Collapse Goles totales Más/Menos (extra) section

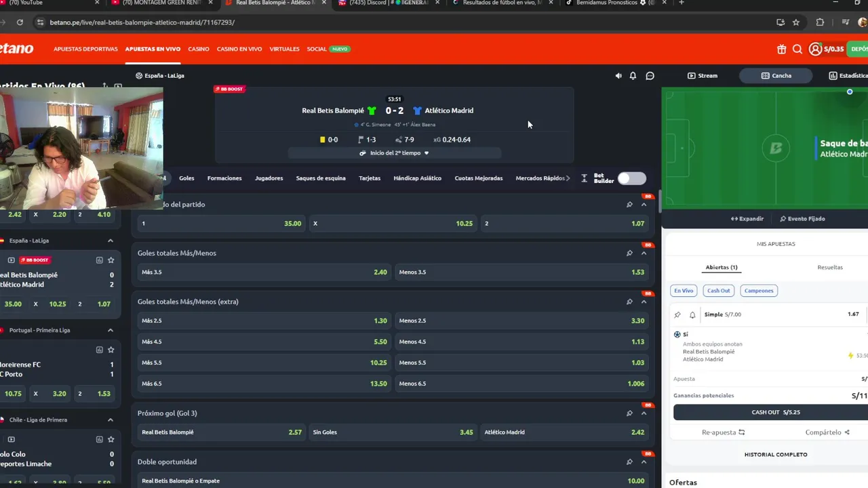(x=644, y=302)
